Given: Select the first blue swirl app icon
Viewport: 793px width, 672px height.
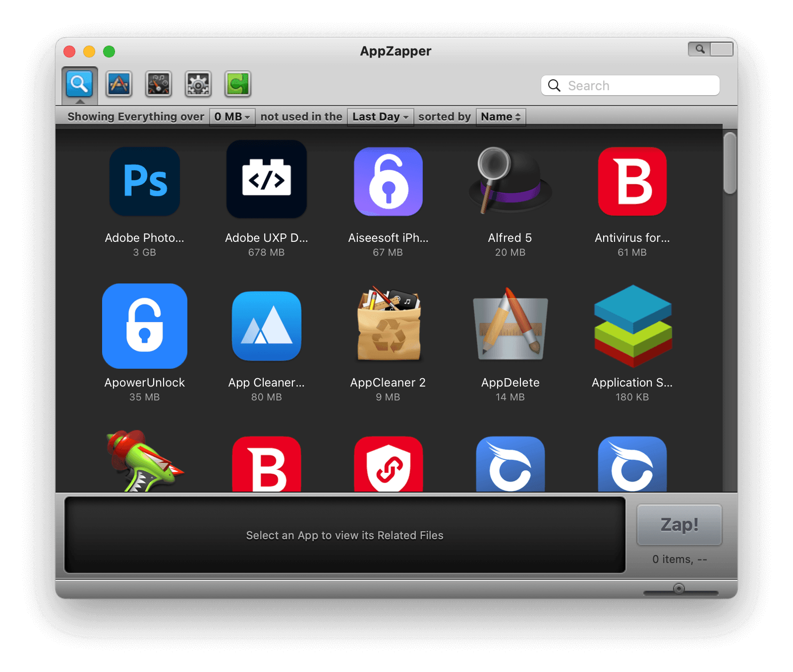Looking at the screenshot, I should click(510, 464).
